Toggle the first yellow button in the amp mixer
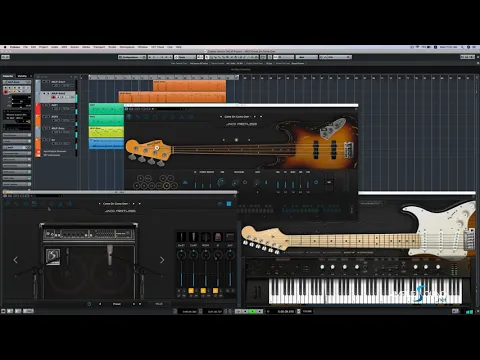480x360 pixels. point(191,291)
